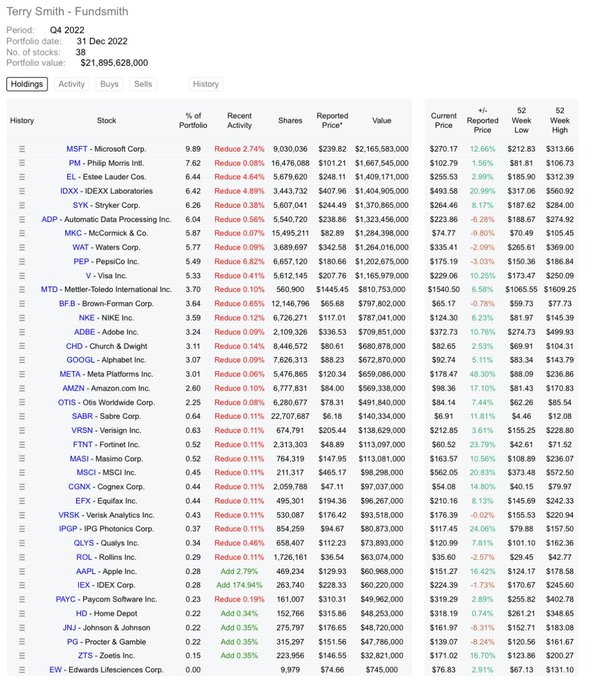Open history icon for Visa Inc. row

click(22, 276)
